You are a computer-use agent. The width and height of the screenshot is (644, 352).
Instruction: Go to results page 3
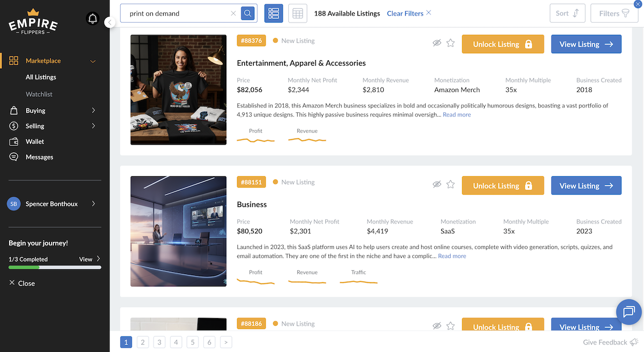click(159, 342)
